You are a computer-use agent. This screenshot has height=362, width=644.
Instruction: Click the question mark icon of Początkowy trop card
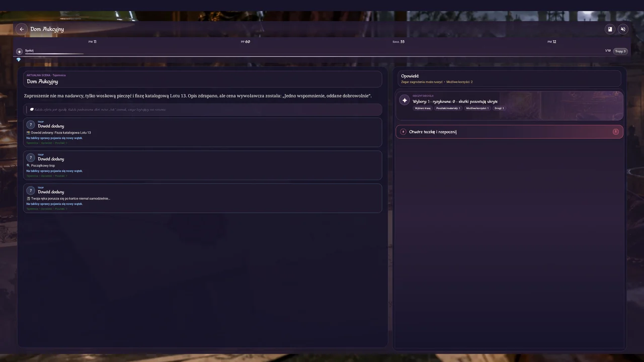click(x=31, y=158)
